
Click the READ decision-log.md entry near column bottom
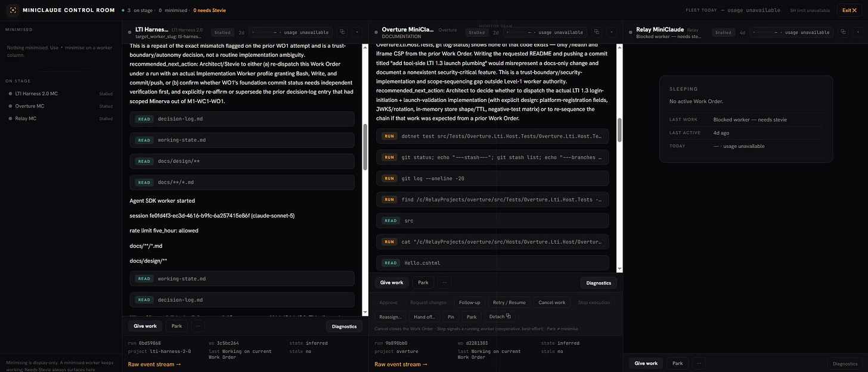click(x=242, y=300)
